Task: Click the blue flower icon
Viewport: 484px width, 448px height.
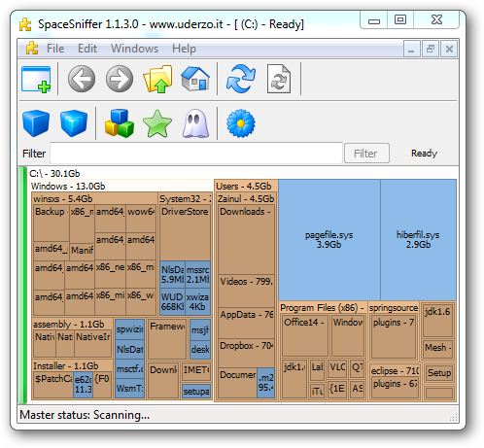Action: [x=241, y=123]
